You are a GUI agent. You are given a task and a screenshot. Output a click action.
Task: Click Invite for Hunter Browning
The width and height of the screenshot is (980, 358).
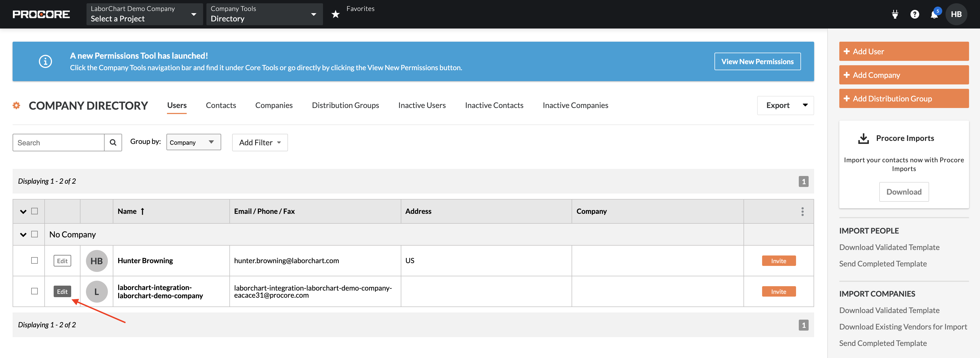point(778,261)
